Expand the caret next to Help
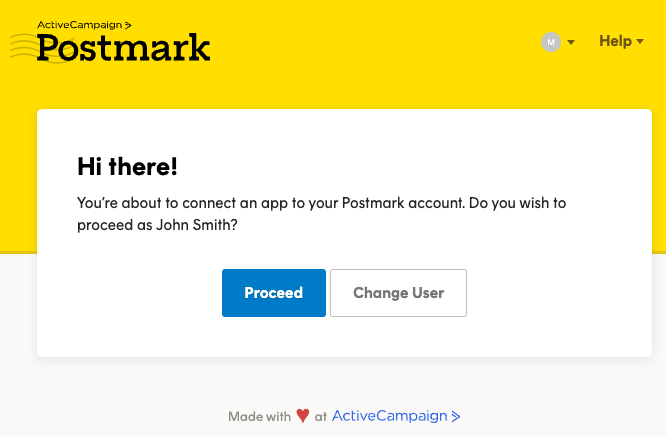 [640, 41]
